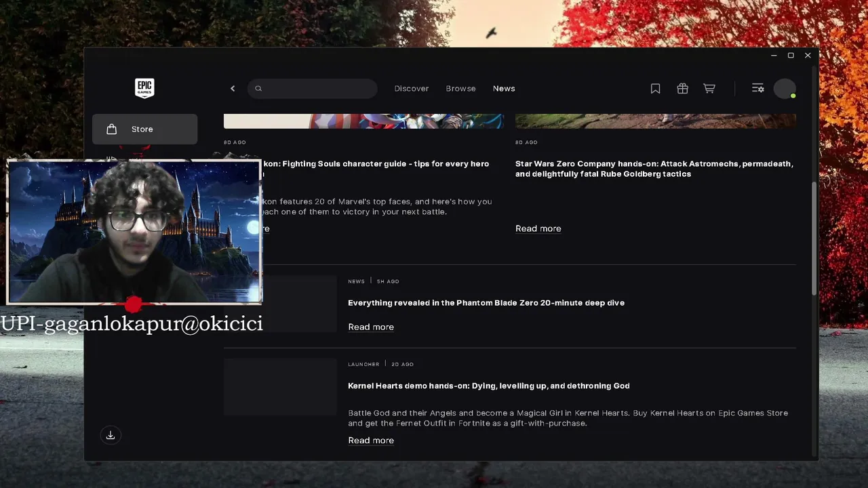The image size is (868, 488).
Task: Open the Kernel Hearts article thumbnail
Action: click(280, 386)
